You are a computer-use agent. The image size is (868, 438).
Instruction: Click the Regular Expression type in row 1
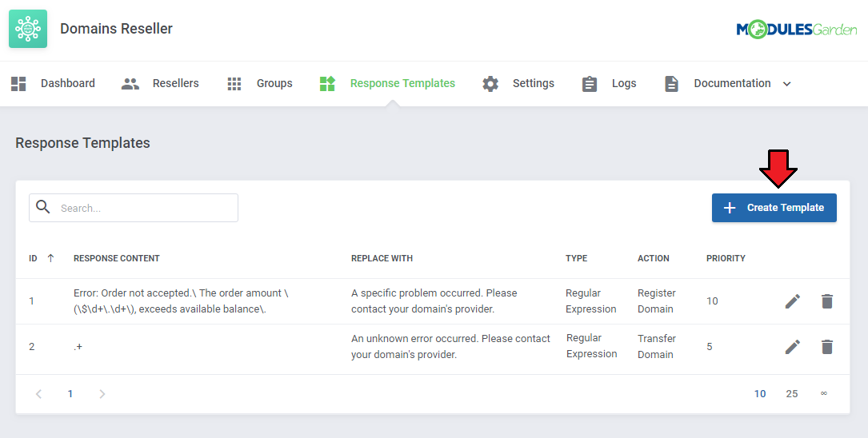[590, 301]
